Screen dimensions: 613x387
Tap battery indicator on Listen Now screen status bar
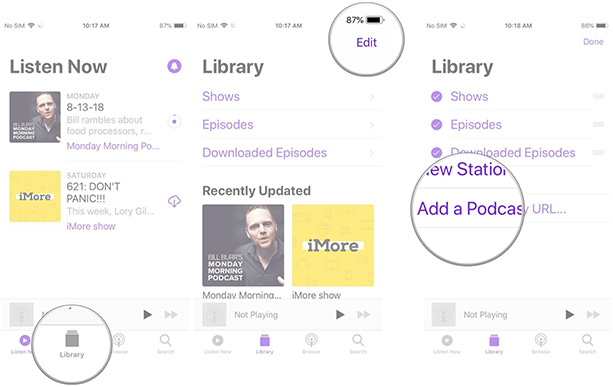pyautogui.click(x=179, y=26)
